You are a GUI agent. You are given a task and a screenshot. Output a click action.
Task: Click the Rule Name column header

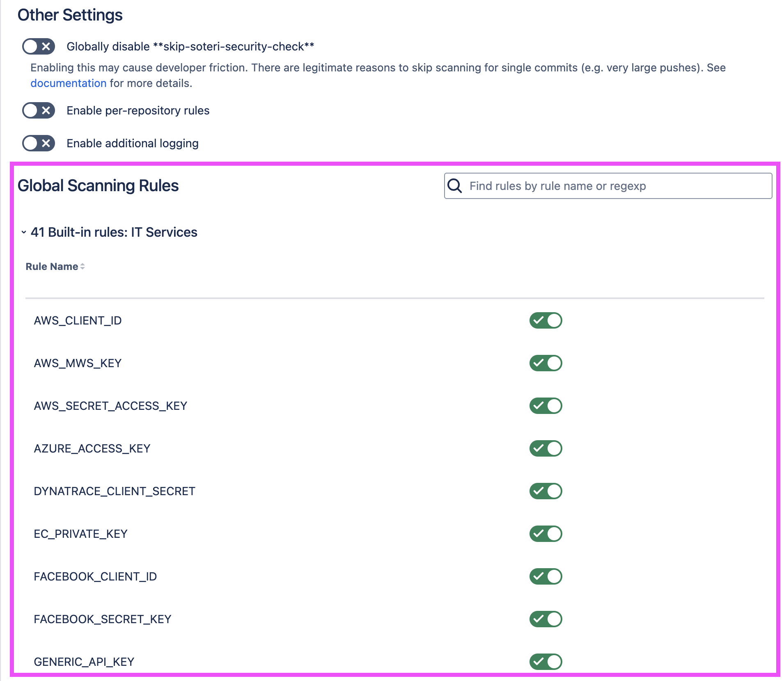52,267
